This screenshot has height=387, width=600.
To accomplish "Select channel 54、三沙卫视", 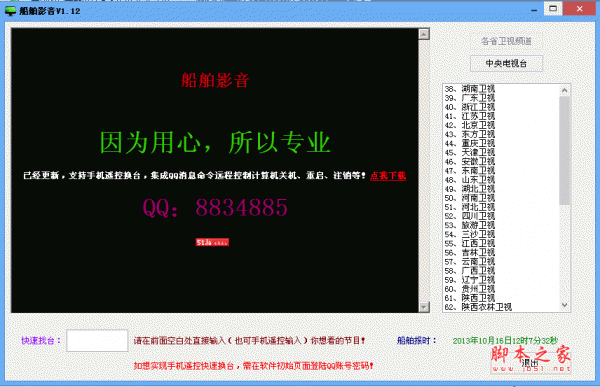I will 470,234.
